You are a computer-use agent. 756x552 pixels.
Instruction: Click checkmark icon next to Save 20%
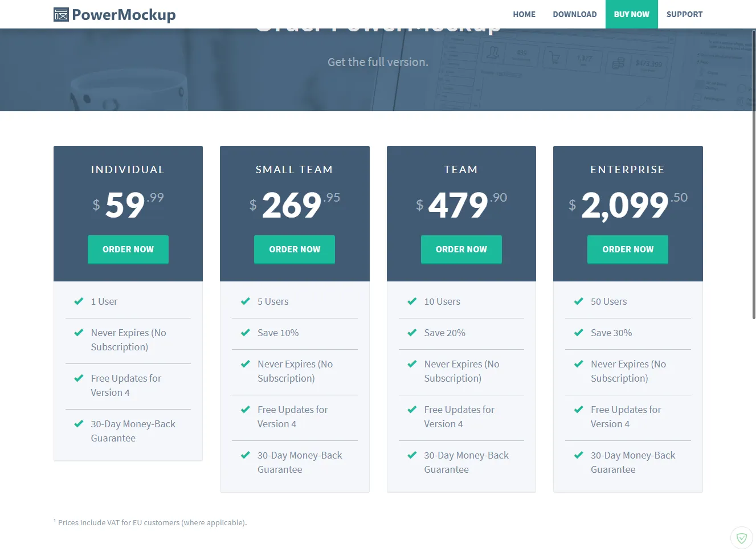[412, 333]
